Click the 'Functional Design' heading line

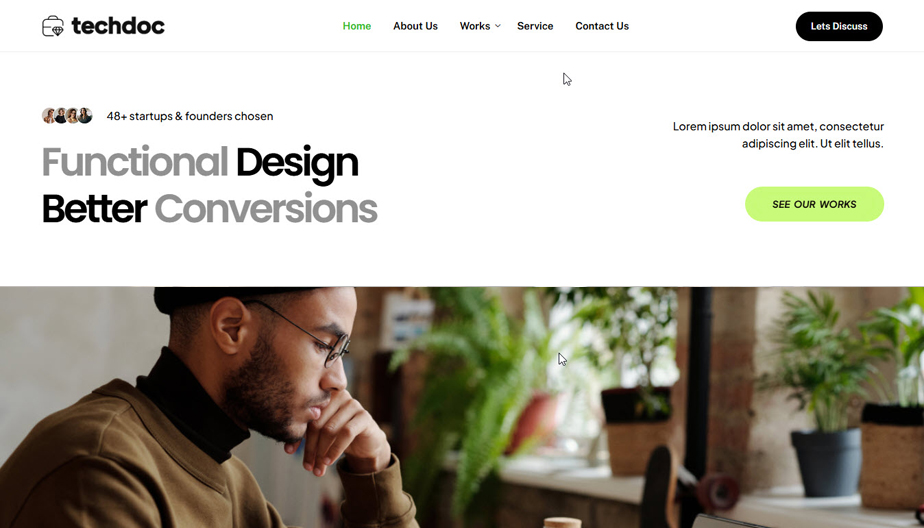(x=200, y=163)
